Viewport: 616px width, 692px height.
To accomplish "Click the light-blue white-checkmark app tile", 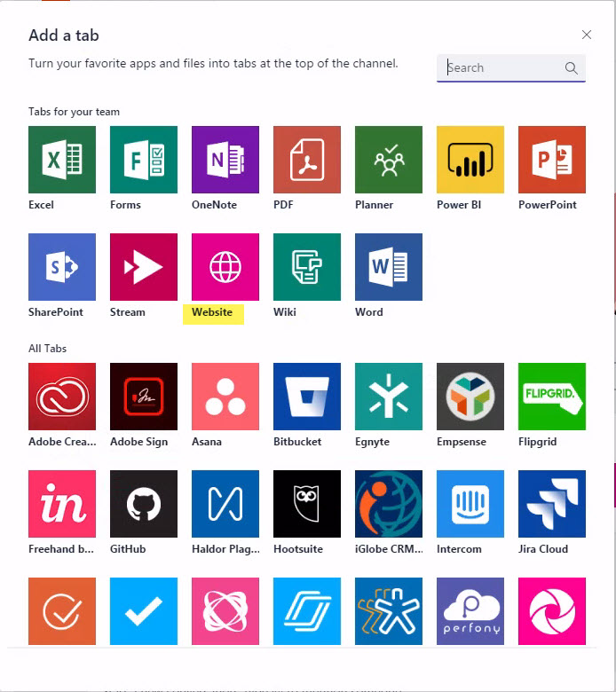I will click(144, 611).
